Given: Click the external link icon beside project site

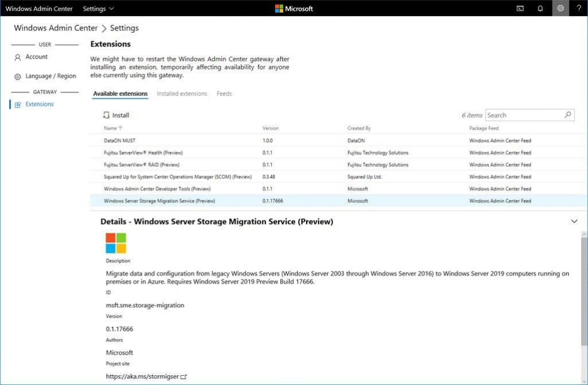Looking at the screenshot, I should point(183,377).
